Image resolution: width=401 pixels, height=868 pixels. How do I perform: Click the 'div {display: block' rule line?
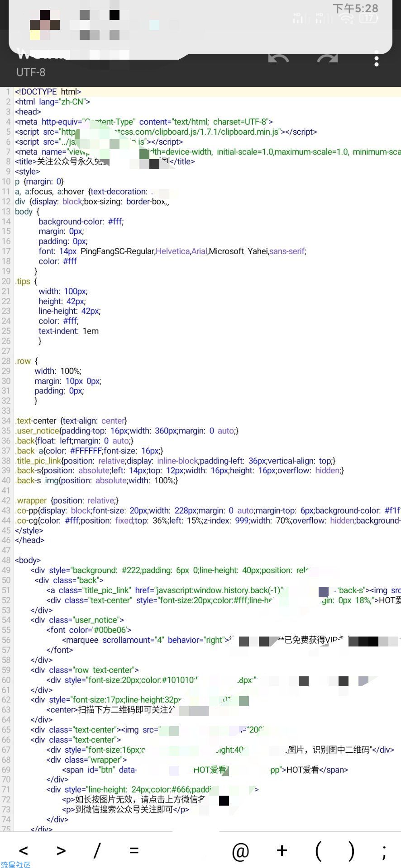coord(92,201)
